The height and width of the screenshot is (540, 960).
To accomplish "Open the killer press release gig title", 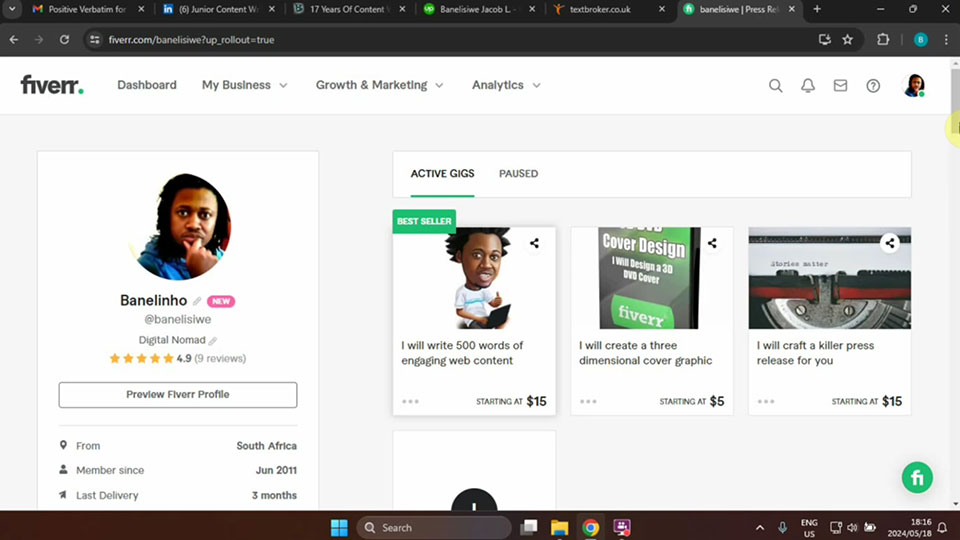I will [x=815, y=353].
